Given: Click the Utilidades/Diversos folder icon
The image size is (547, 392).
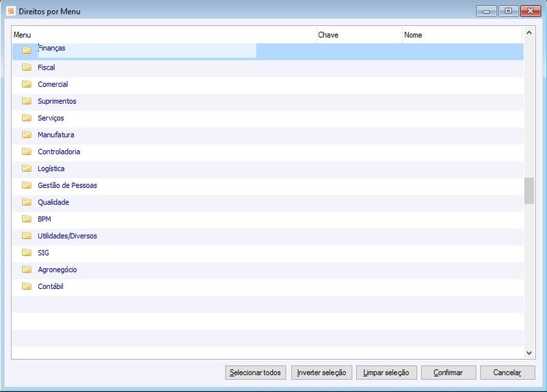Looking at the screenshot, I should [27, 236].
